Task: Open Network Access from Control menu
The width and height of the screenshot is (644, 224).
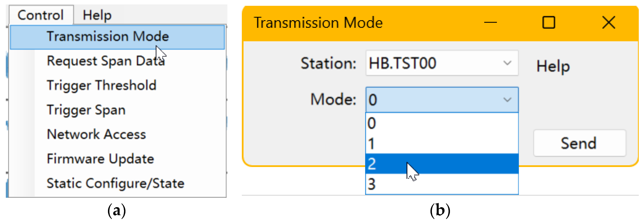Action: [96, 134]
